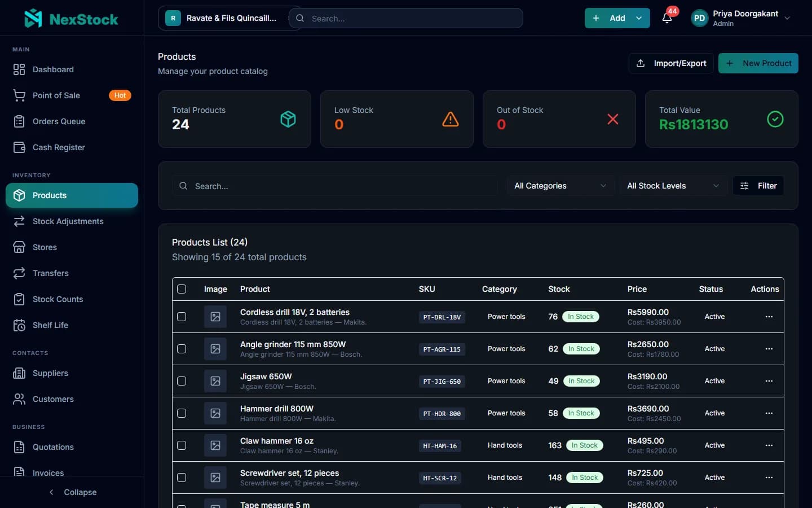
Task: Click the global search bar at top
Action: [406, 18]
